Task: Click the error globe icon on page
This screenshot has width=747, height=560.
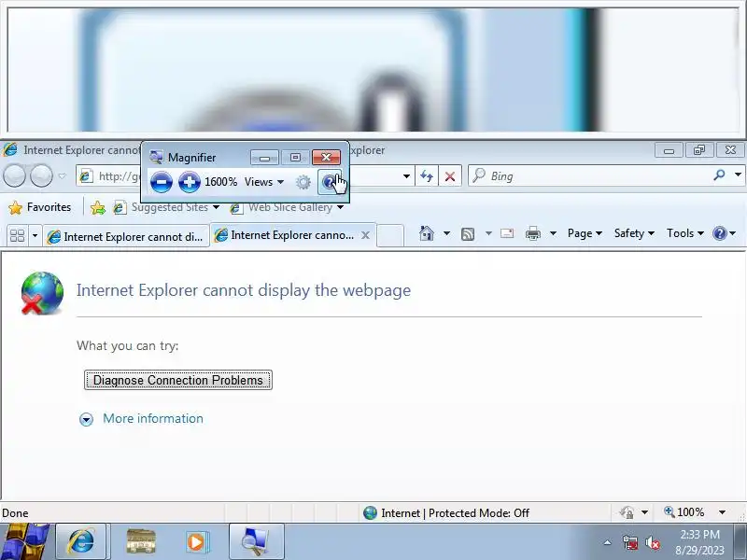Action: pyautogui.click(x=42, y=293)
